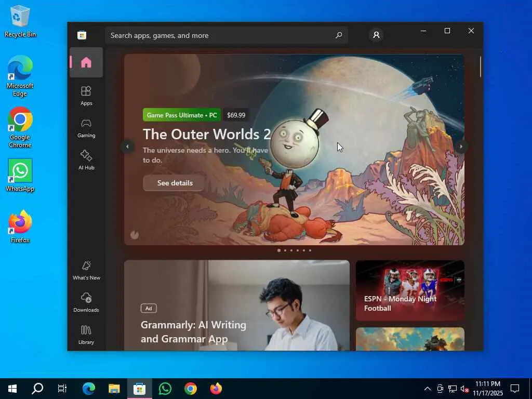Image resolution: width=532 pixels, height=399 pixels.
Task: Show the previous carousel slide with the left arrow
Action: (x=127, y=147)
